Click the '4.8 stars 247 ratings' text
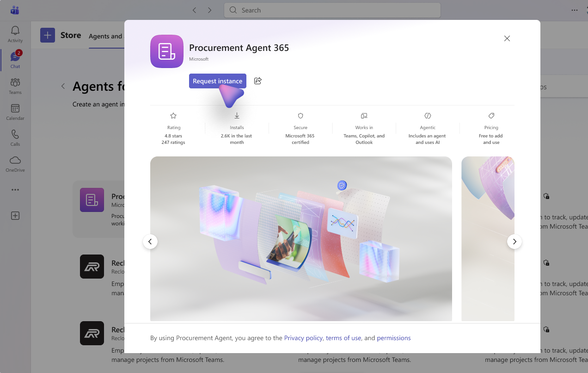 [x=173, y=139]
